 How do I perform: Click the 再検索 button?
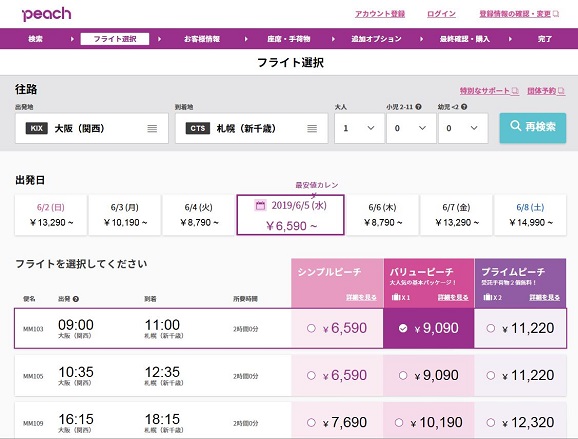click(x=533, y=128)
